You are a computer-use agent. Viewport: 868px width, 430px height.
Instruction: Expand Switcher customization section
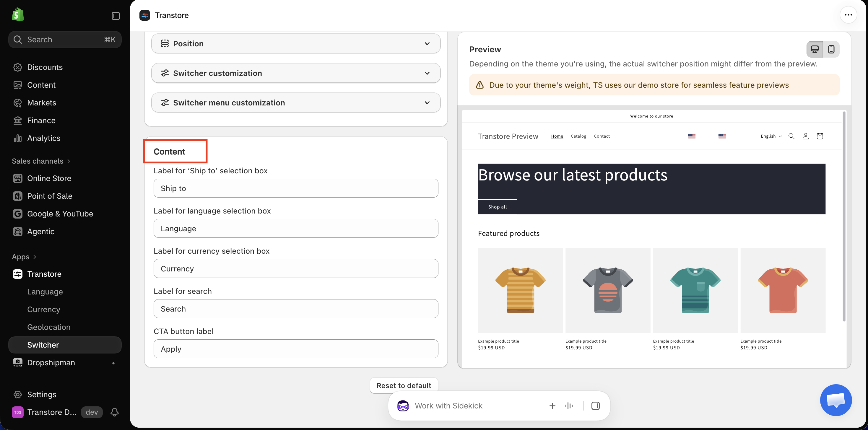(296, 73)
